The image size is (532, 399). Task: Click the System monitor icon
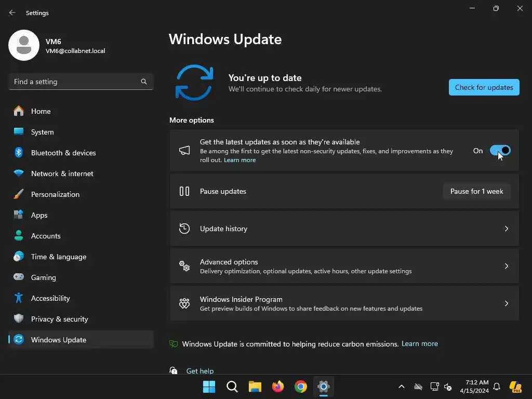pos(19,131)
